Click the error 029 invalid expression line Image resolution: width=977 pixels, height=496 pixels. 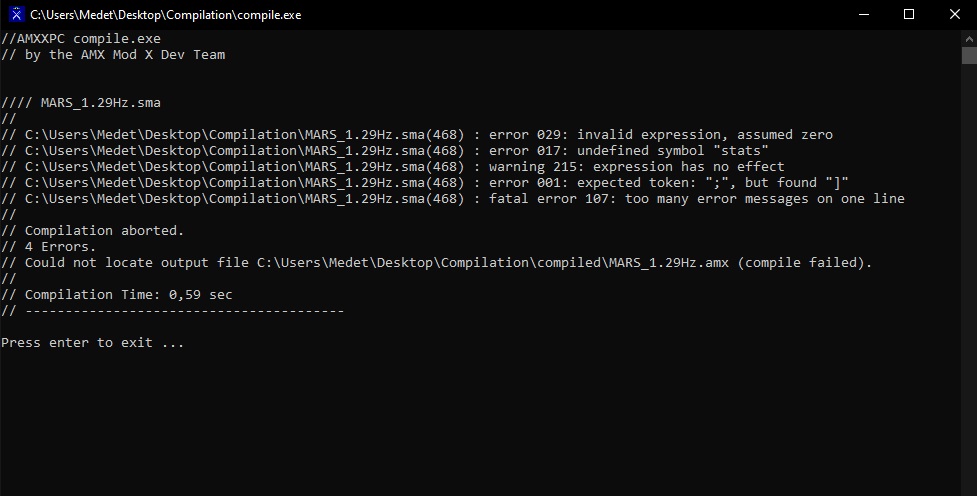(x=417, y=135)
